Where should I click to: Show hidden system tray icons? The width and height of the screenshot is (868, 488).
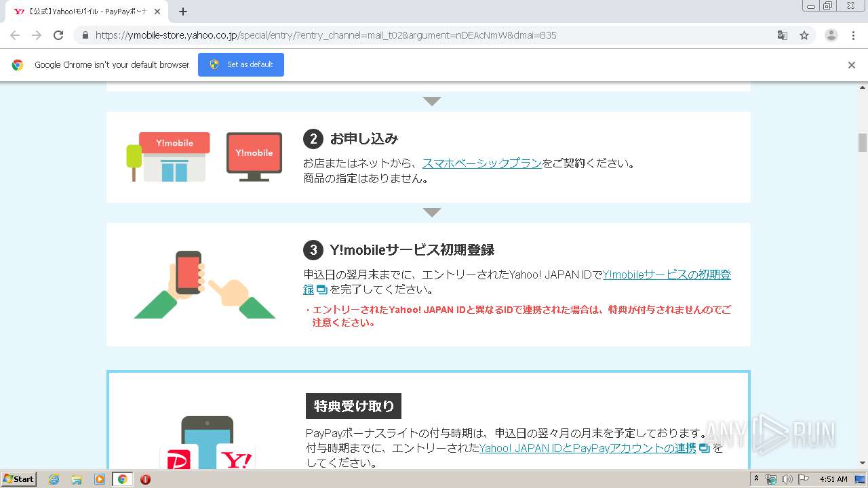click(756, 479)
